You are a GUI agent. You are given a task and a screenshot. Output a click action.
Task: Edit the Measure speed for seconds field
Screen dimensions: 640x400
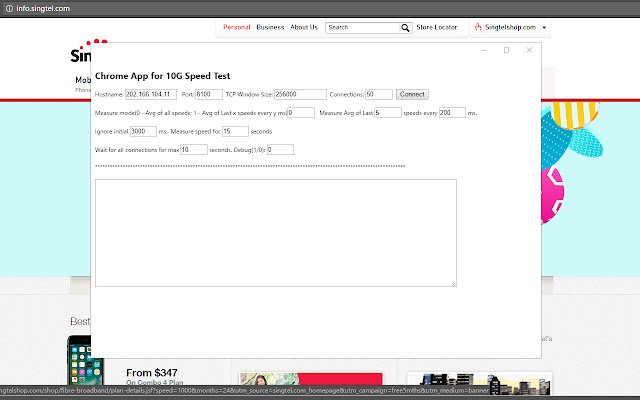[x=235, y=131]
